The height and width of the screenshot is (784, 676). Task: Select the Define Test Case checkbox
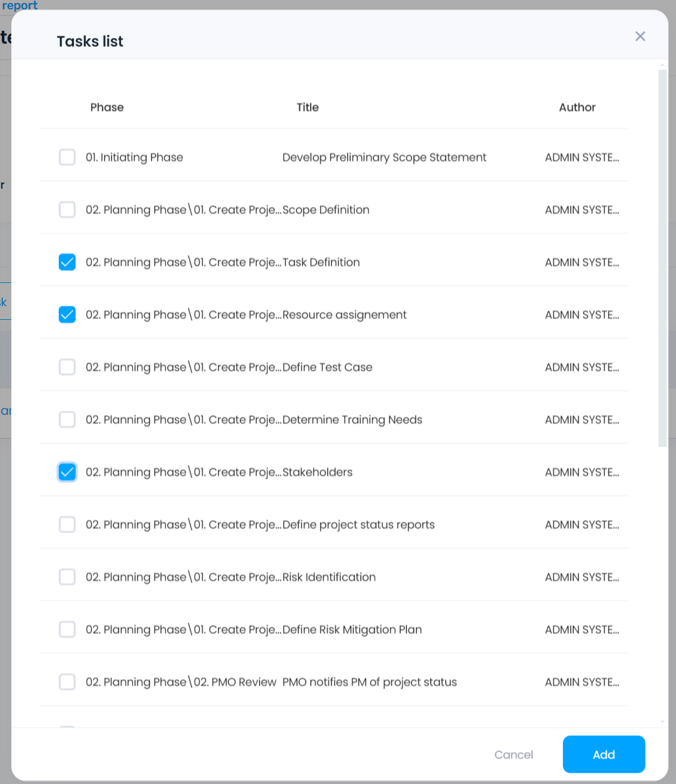(67, 367)
